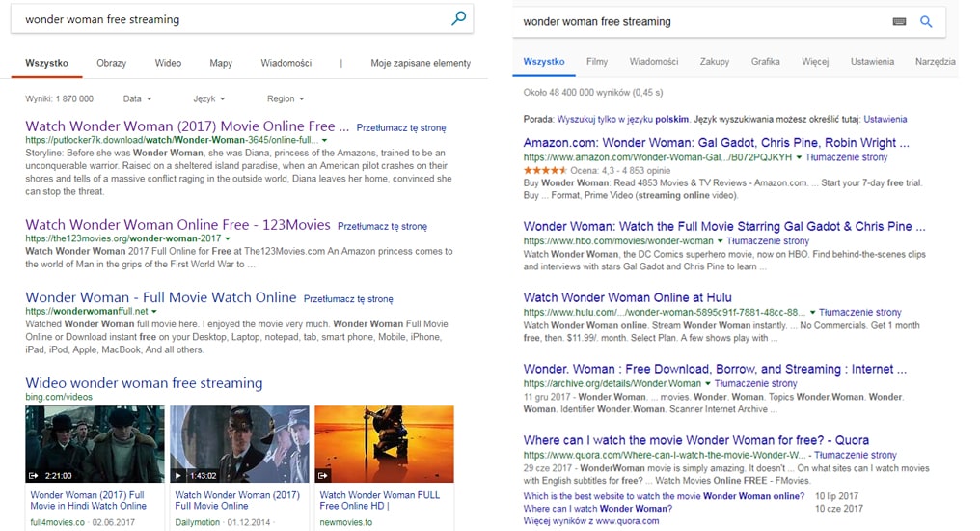Open Quora sublink about best website to watch
Viewport: 980px width, 531px height.
tap(664, 496)
